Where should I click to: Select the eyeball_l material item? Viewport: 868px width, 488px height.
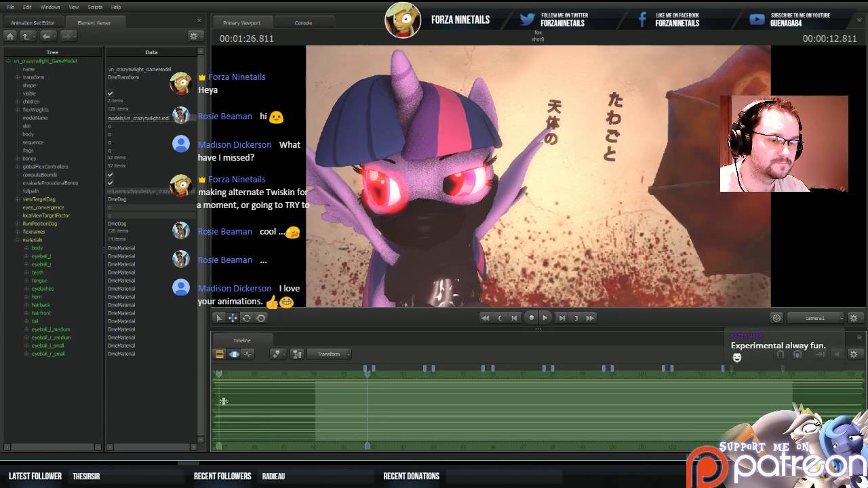(x=41, y=256)
